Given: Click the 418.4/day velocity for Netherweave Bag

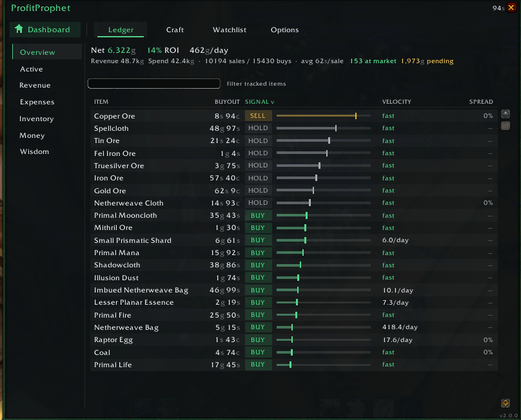Looking at the screenshot, I should (400, 327).
